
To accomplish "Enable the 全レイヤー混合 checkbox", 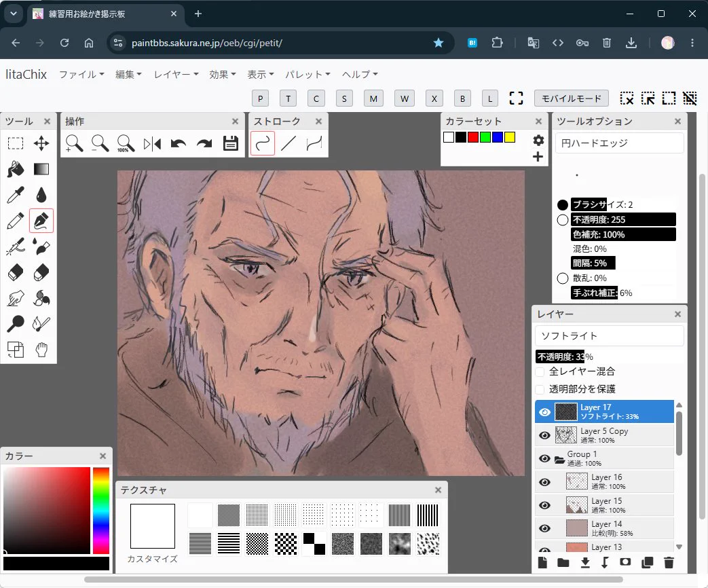I will (x=540, y=371).
